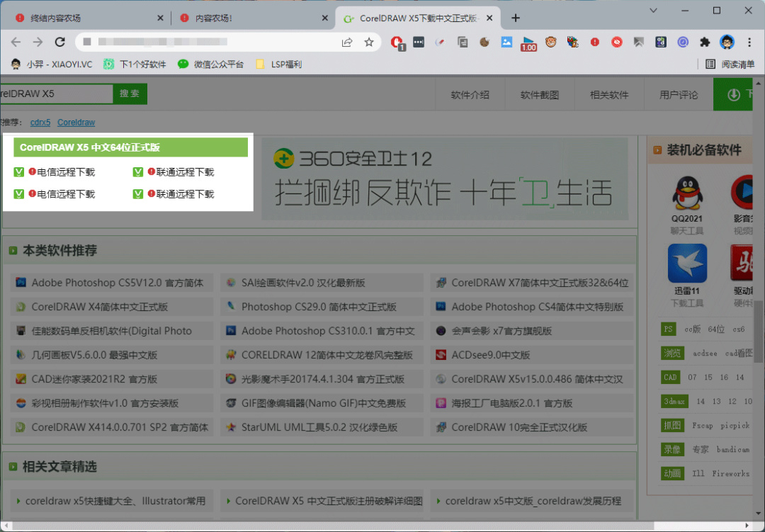Click the blue picture extension icon
This screenshot has width=765, height=532.
point(506,43)
